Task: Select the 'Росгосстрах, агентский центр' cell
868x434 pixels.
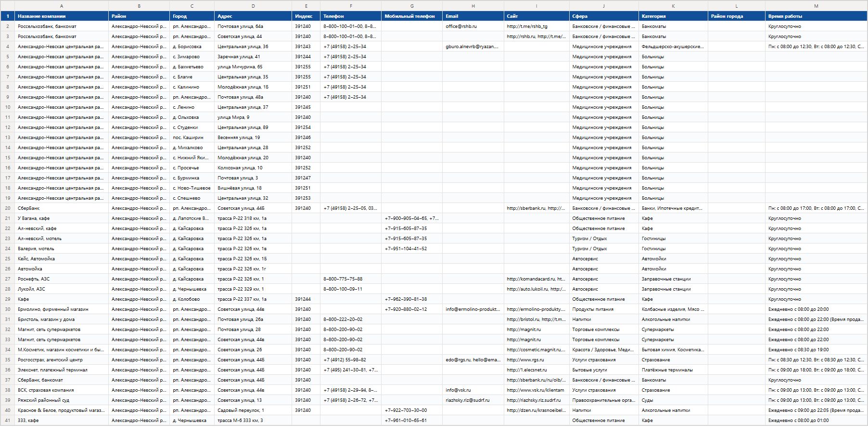Action: click(x=62, y=360)
